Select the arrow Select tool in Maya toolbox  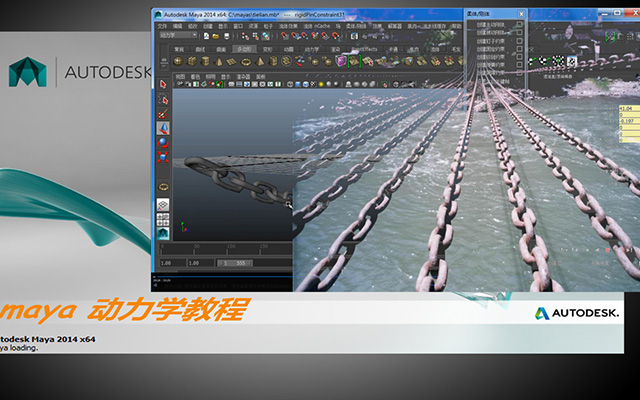point(163,84)
